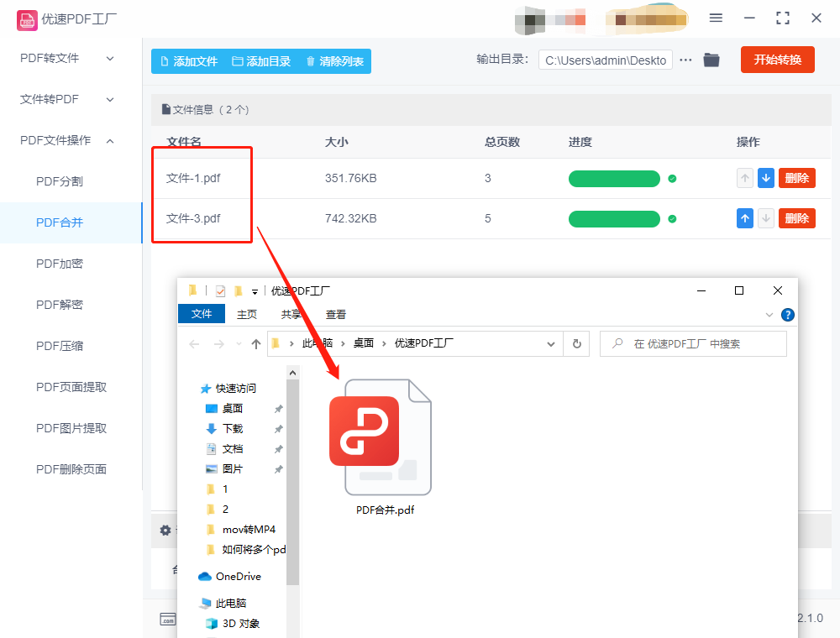Open output folder icon next to path
Image resolution: width=840 pixels, height=638 pixels.
tap(711, 60)
